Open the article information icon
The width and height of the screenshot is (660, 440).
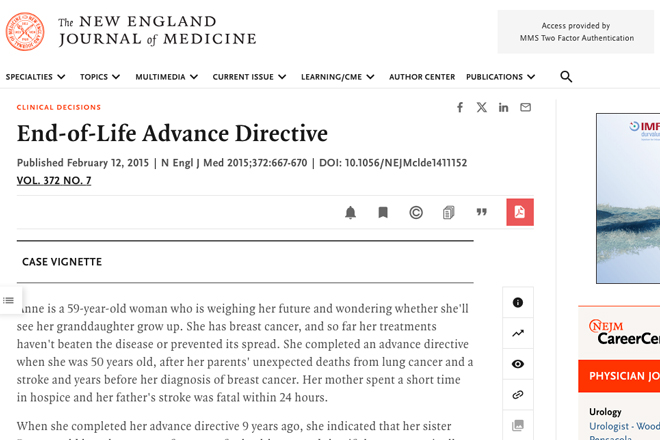(x=518, y=302)
